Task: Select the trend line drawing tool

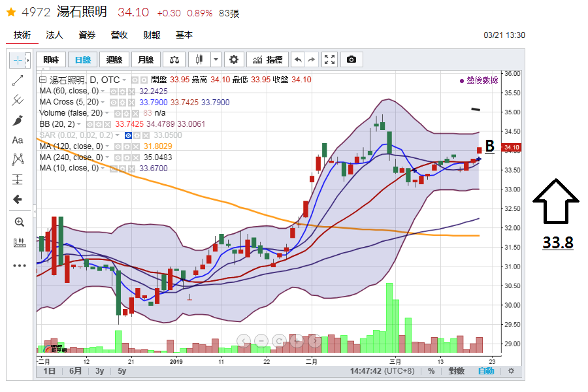Action: (x=18, y=80)
